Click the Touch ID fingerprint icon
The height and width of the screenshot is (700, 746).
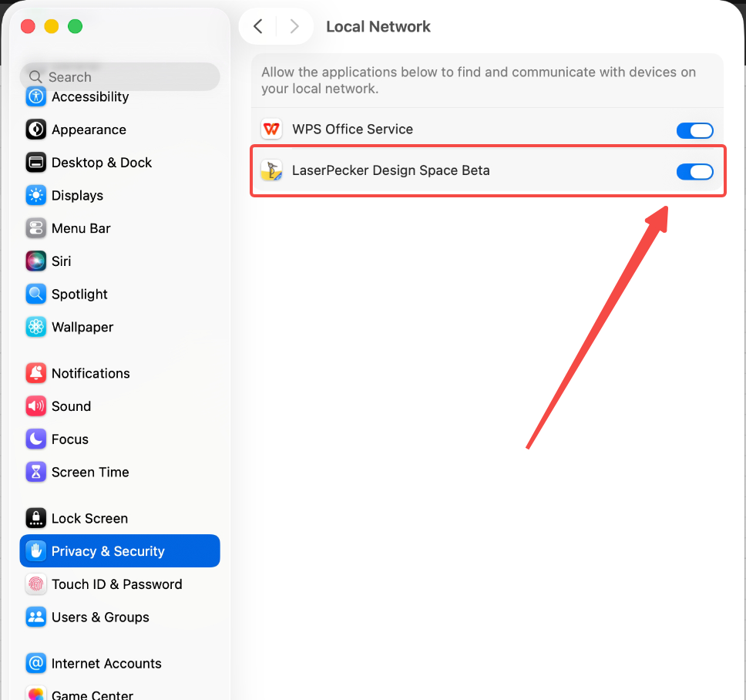[x=35, y=584]
